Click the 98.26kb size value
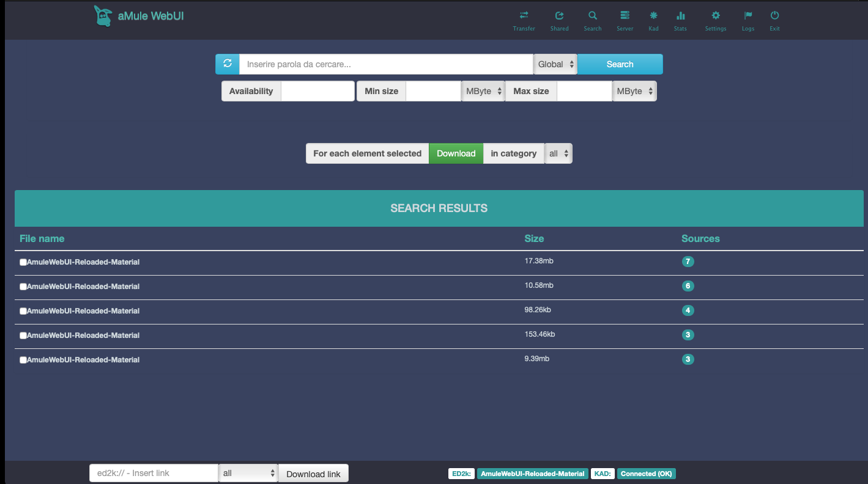This screenshot has width=868, height=484. pyautogui.click(x=538, y=310)
